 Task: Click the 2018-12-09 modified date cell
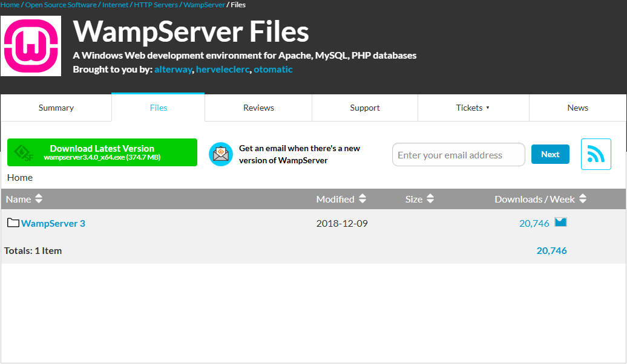tap(342, 223)
